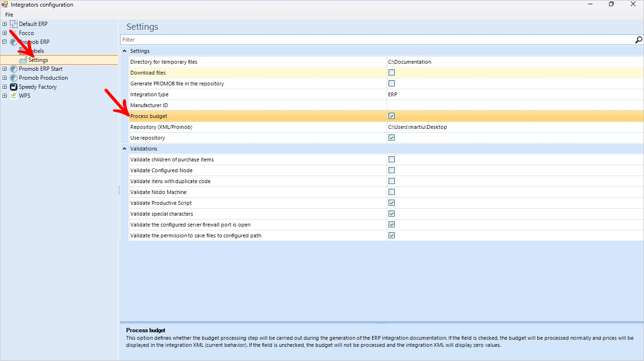
Task: Click the app icon in title bar
Action: click(5, 5)
